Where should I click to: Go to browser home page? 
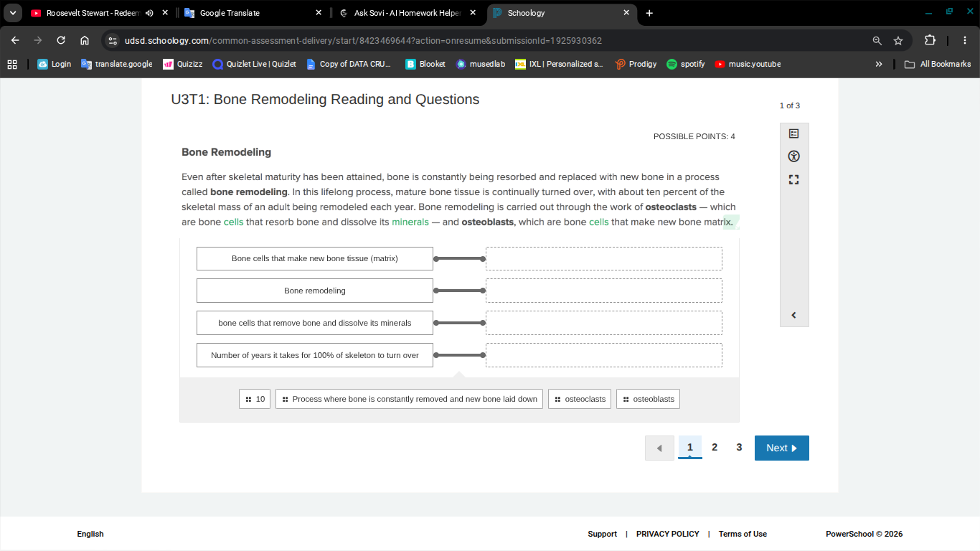[85, 40]
